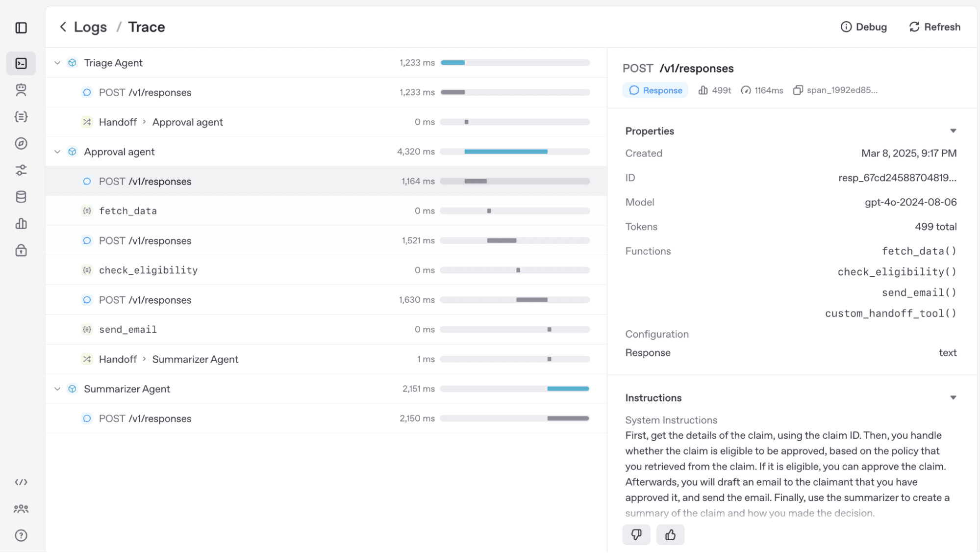Open the Logs terminal sidebar icon

point(21,63)
